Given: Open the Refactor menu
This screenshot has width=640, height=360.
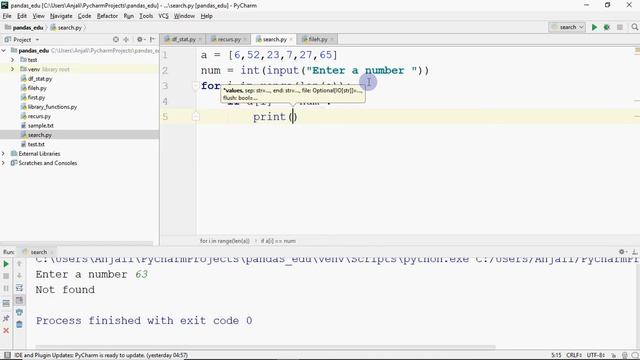Looking at the screenshot, I should coord(107,16).
